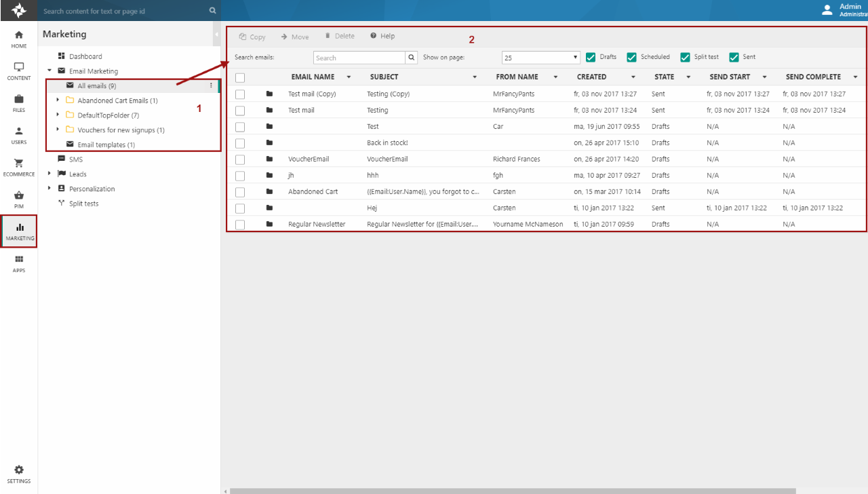868x494 pixels.
Task: Open the Admin user profile icon
Action: click(x=827, y=9)
